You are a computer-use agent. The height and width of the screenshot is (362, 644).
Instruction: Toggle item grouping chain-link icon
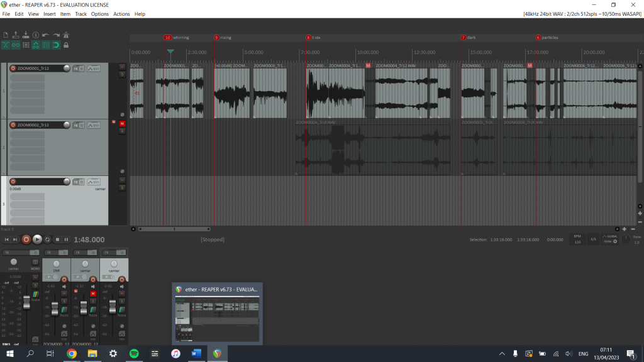point(16,45)
